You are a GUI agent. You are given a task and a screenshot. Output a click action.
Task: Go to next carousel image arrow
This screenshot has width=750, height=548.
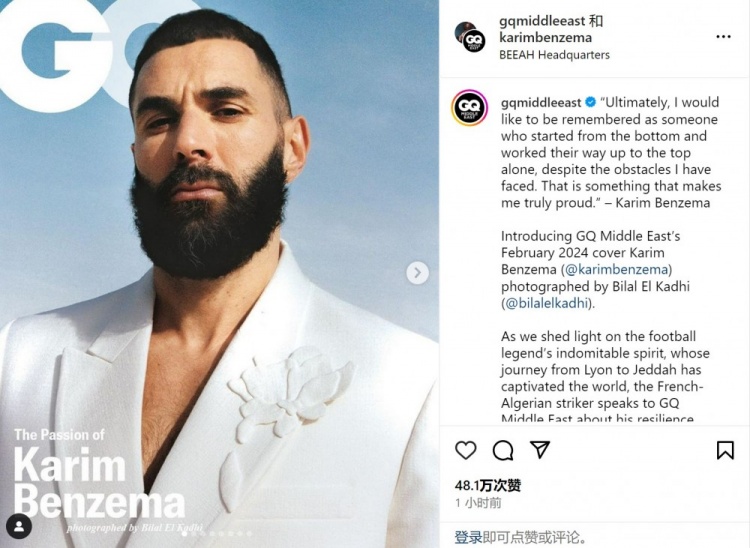[x=418, y=273]
